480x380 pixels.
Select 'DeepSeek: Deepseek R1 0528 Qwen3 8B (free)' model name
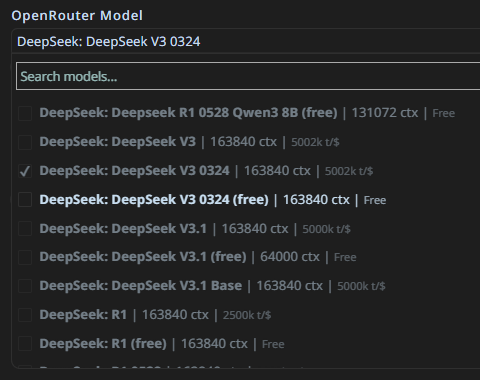[x=188, y=113]
